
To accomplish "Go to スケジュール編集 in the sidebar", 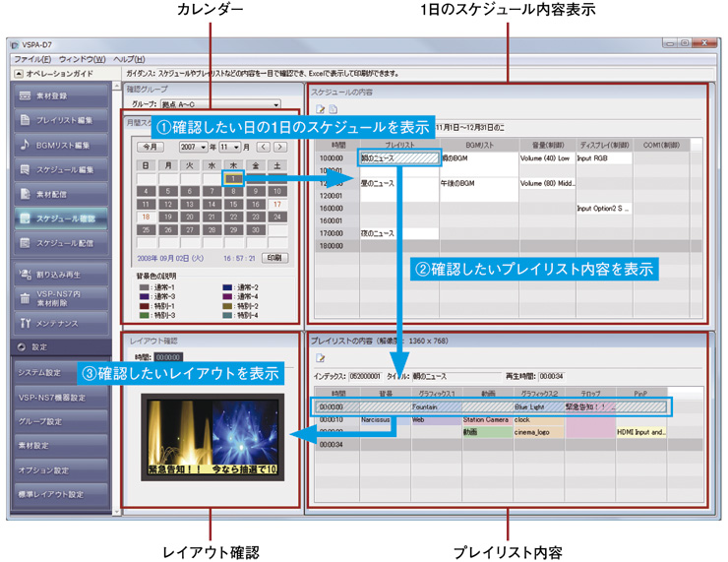I will pos(61,169).
